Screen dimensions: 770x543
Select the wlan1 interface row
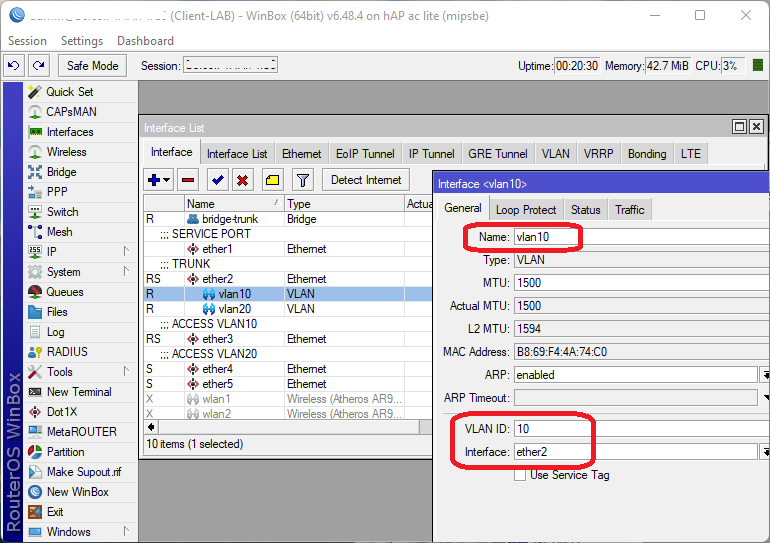tap(288, 399)
